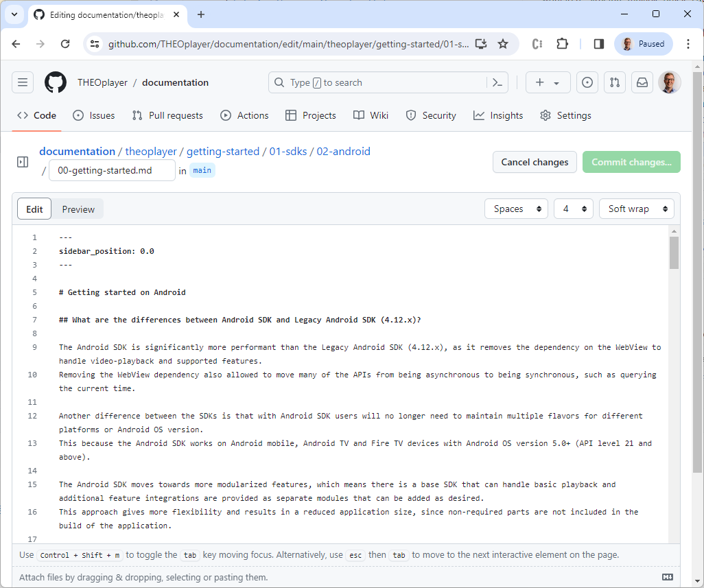Click the GitHub octocat logo
The image size is (704, 588).
tap(56, 82)
